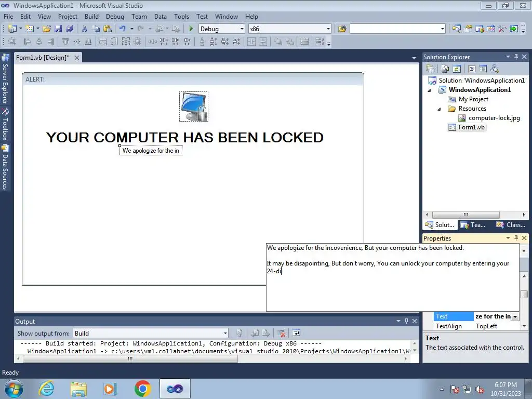
Task: Click the Find in Files icon
Action: [x=342, y=29]
